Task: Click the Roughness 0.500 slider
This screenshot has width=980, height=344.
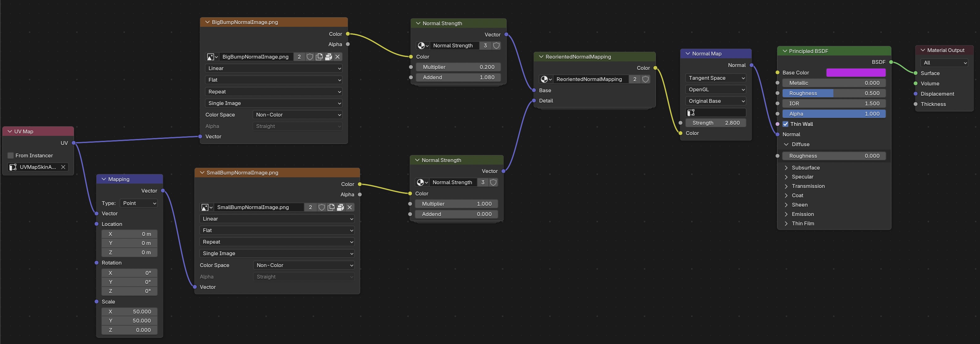Action: pyautogui.click(x=834, y=93)
